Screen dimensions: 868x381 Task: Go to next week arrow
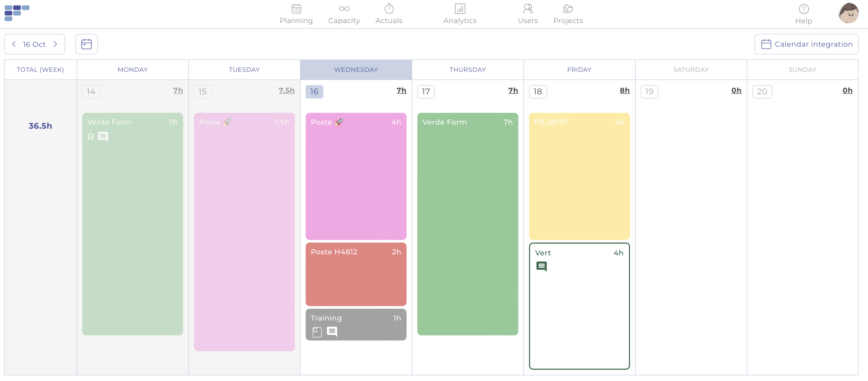tap(55, 44)
